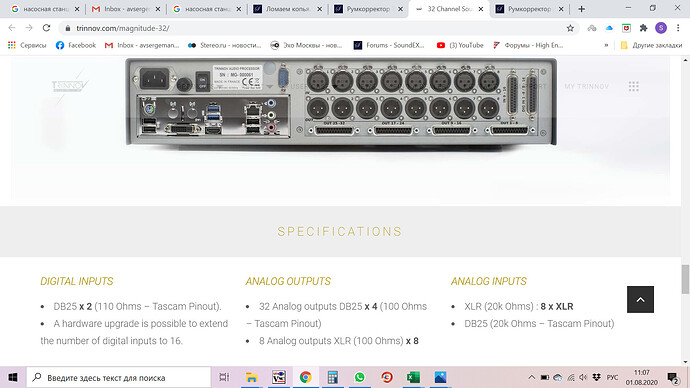Switch to the Gmail Inbox tab
690x388 pixels.
[x=126, y=9]
